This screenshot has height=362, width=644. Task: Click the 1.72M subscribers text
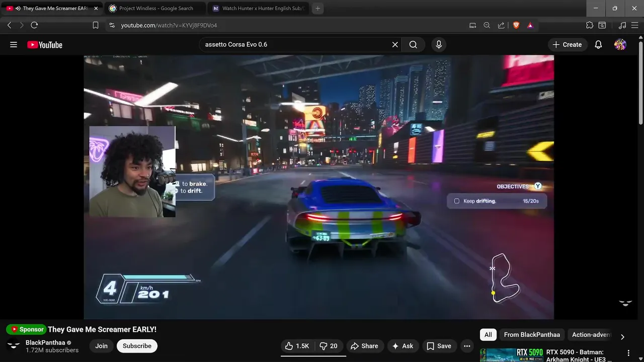pos(52,350)
